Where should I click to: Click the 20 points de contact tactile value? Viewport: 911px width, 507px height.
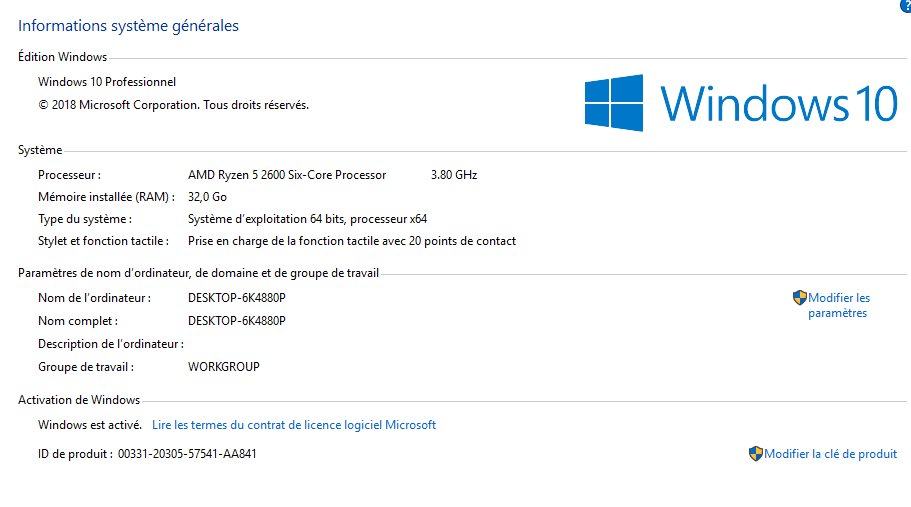352,241
